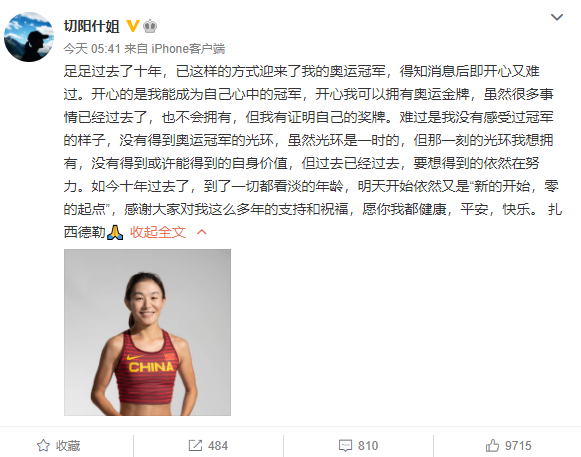Collapse post with 收起全文
This screenshot has height=457, width=581.
point(158,232)
